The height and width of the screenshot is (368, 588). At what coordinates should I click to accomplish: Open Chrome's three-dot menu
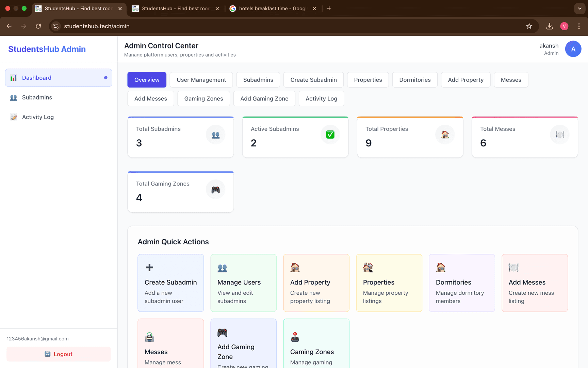(579, 26)
